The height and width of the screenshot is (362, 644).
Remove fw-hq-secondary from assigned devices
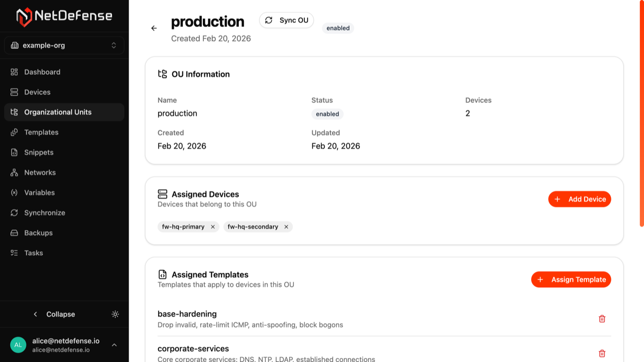point(286,227)
